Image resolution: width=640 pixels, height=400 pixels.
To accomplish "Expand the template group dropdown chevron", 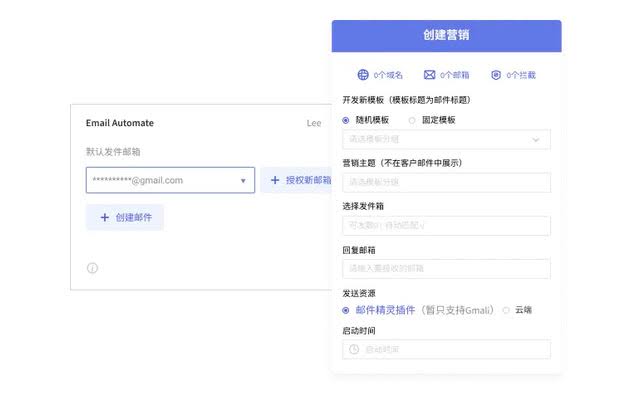I will click(x=536, y=140).
